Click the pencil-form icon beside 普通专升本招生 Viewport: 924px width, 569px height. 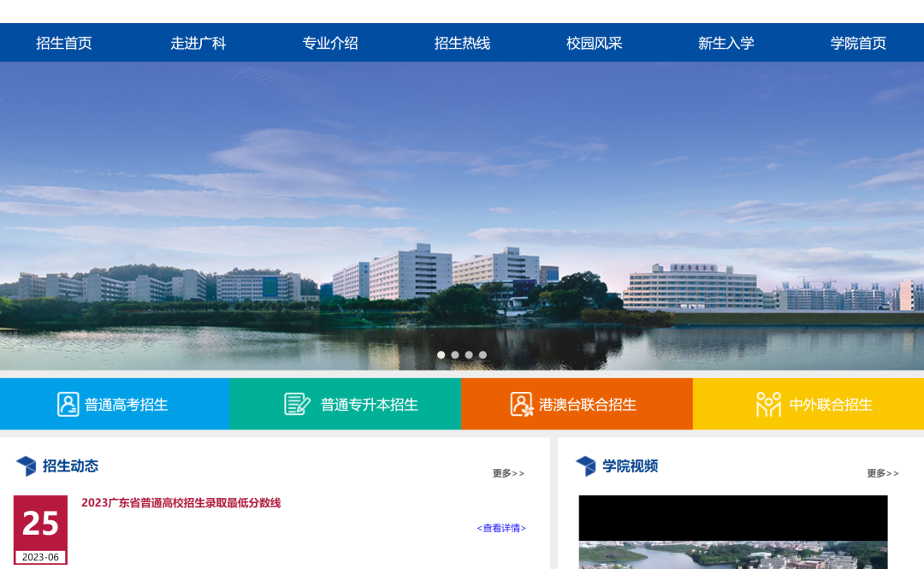(x=295, y=403)
